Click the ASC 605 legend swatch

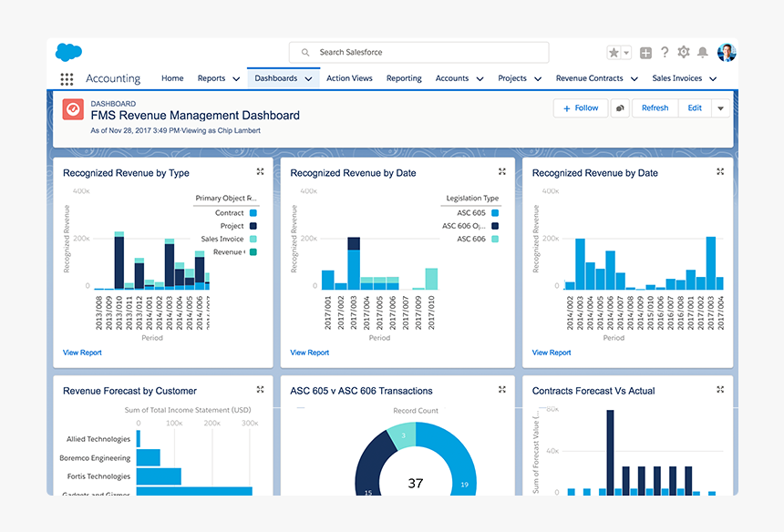point(495,213)
